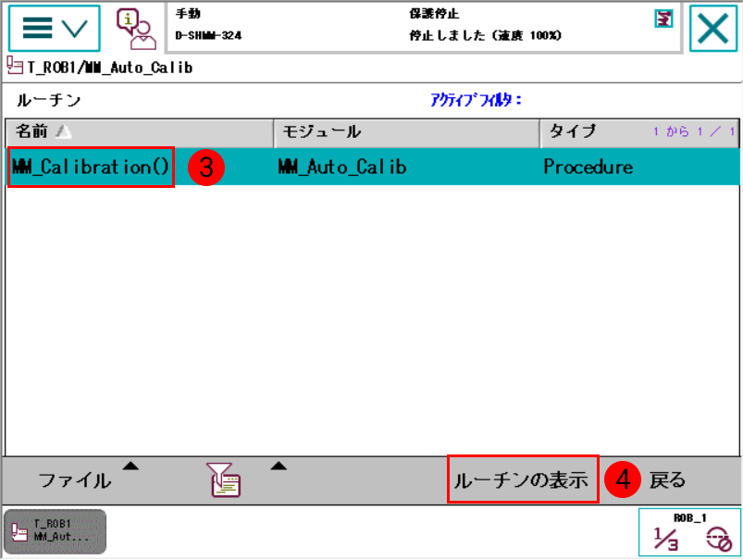Click the status bar showing 手動 mode

pyautogui.click(x=424, y=27)
